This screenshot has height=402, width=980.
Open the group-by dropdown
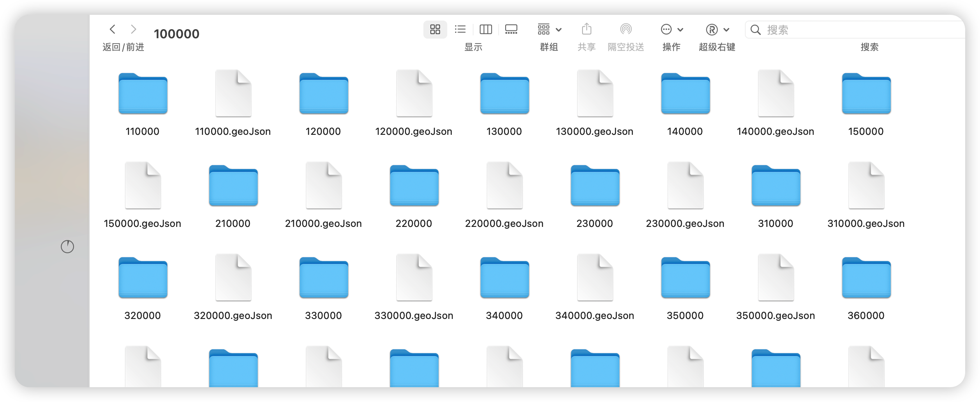coord(549,29)
